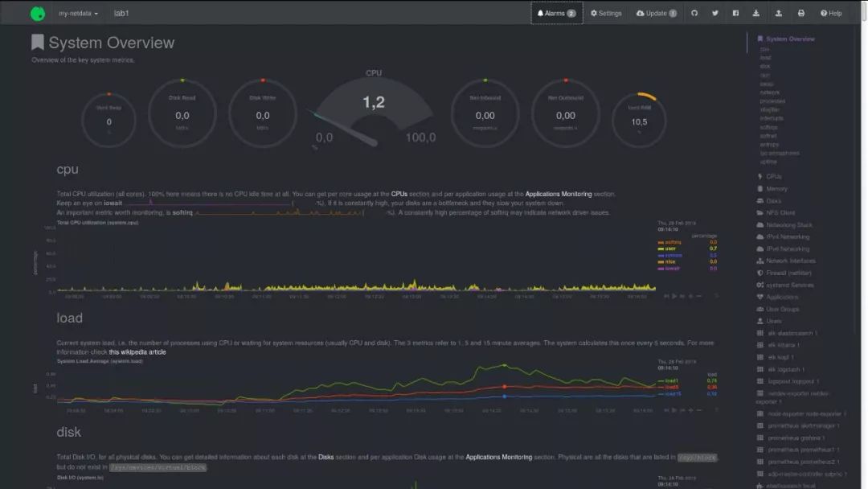This screenshot has height=489, width=868.
Task: Open 'this wikipedia article' link
Action: [x=137, y=352]
